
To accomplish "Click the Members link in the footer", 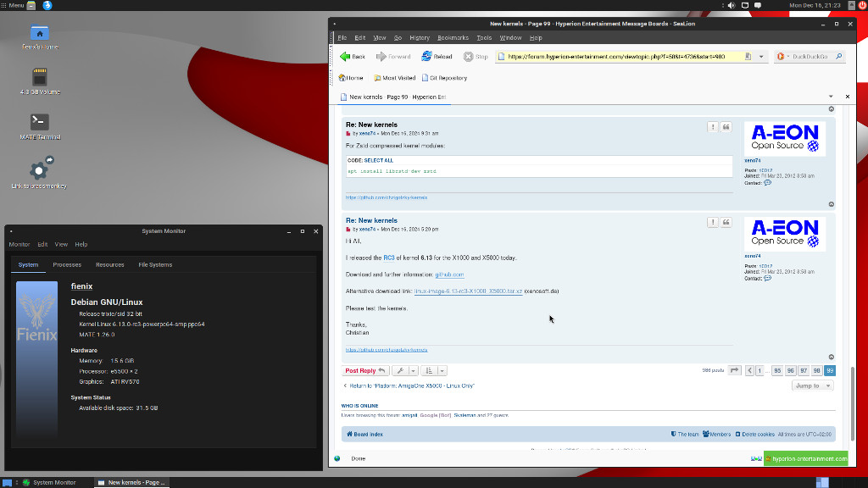I will click(x=717, y=435).
